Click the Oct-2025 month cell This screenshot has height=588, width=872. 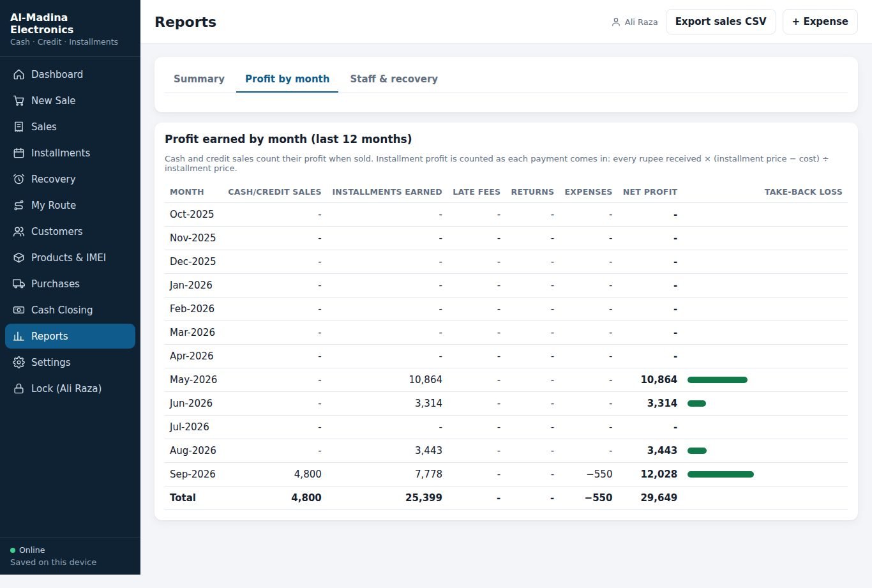pos(192,215)
